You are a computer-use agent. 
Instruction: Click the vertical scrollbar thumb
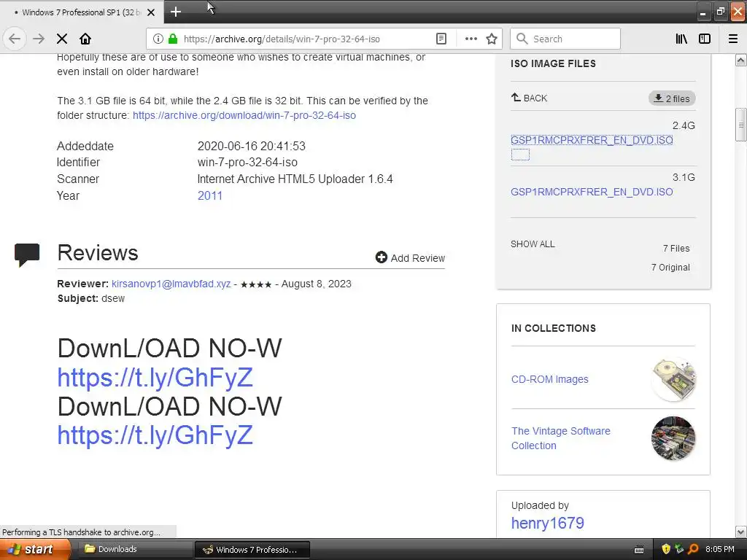click(740, 125)
